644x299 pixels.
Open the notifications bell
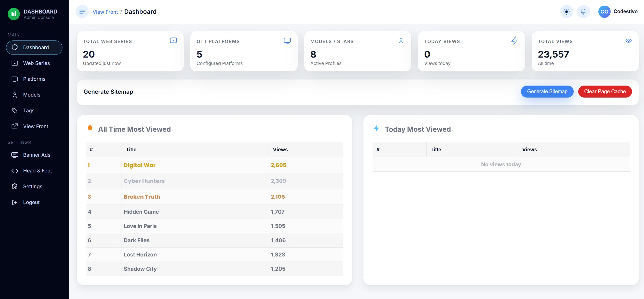(583, 12)
